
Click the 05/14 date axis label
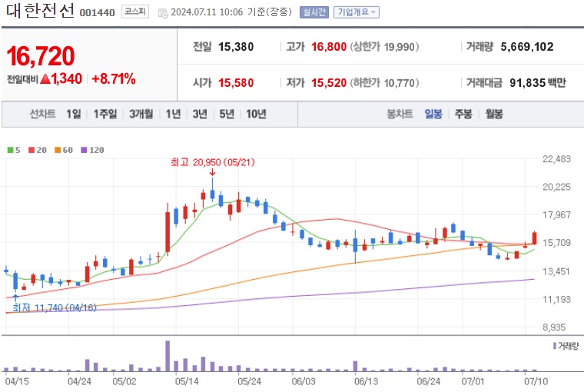[187, 381]
